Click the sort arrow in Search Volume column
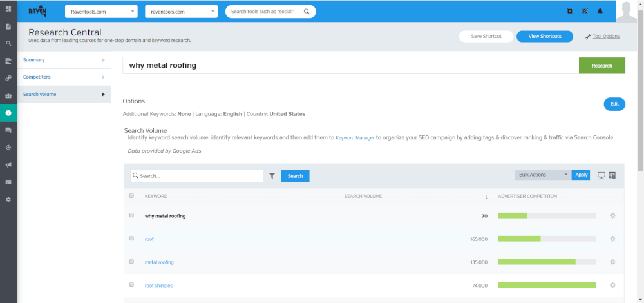The image size is (644, 303). (x=486, y=197)
